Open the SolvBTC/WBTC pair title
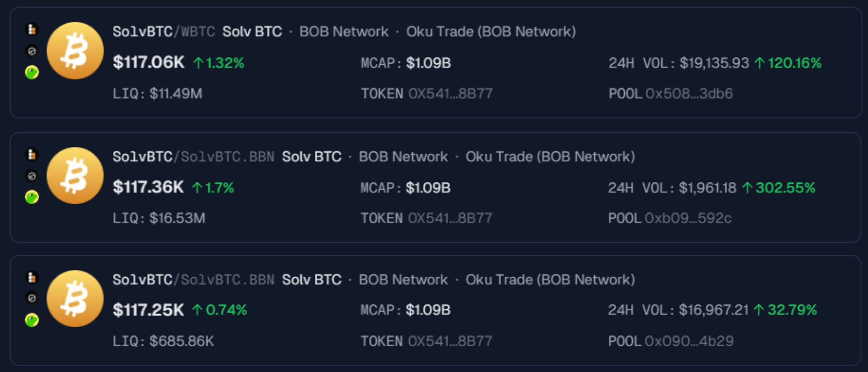868x372 pixels. [x=163, y=31]
